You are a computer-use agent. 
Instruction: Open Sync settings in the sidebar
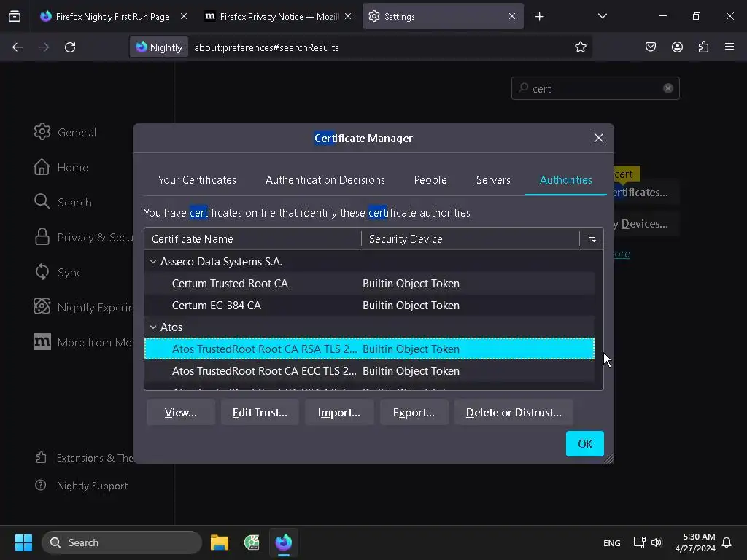pyautogui.click(x=58, y=273)
